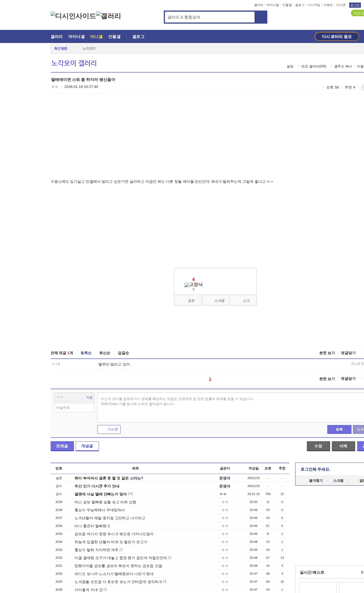Open the 노각오이 갤러리 title link
Image resolution: width=364 pixels, height=593 pixels.
74,63
